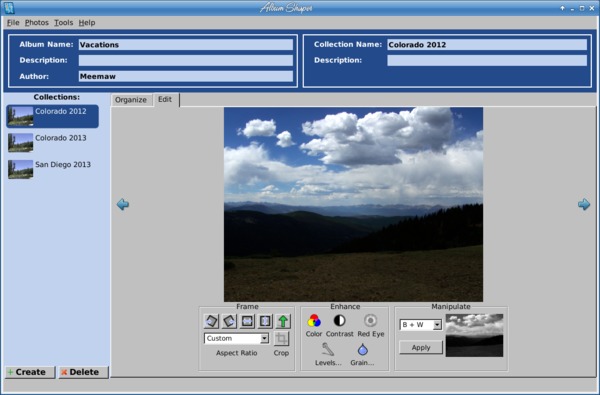Image resolution: width=600 pixels, height=395 pixels.
Task: Click the Apply manipulation button
Action: click(421, 348)
